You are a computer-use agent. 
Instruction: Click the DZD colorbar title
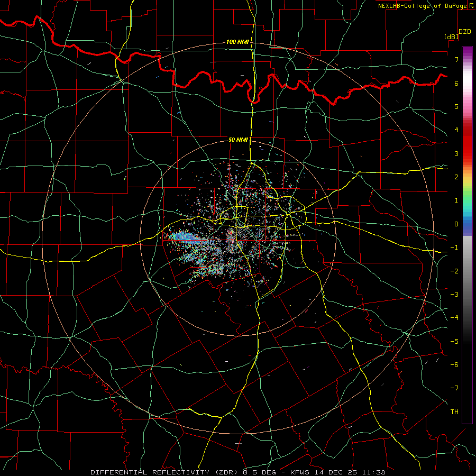[x=465, y=32]
